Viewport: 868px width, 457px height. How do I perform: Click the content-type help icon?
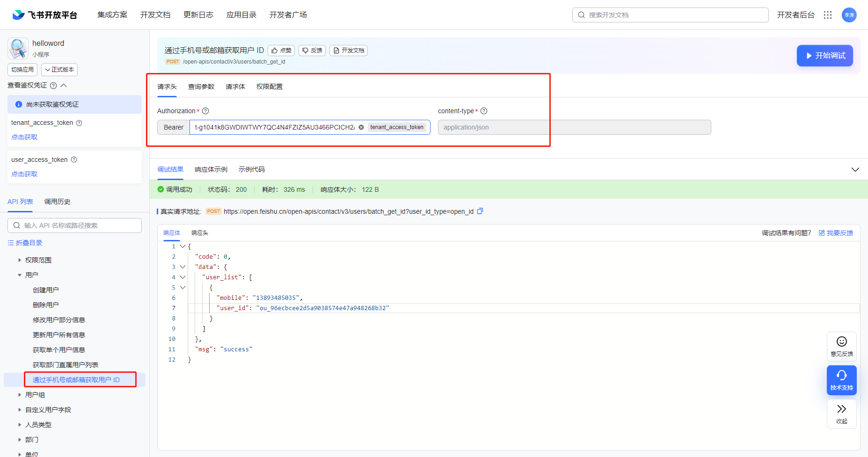click(x=484, y=111)
